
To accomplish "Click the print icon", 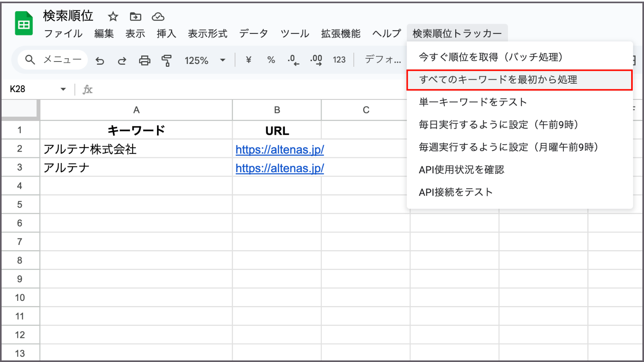I will point(144,60).
